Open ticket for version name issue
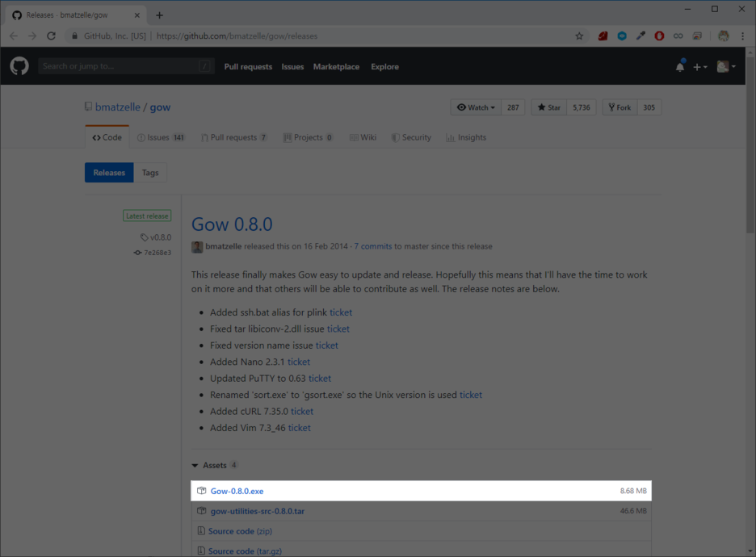 point(327,345)
